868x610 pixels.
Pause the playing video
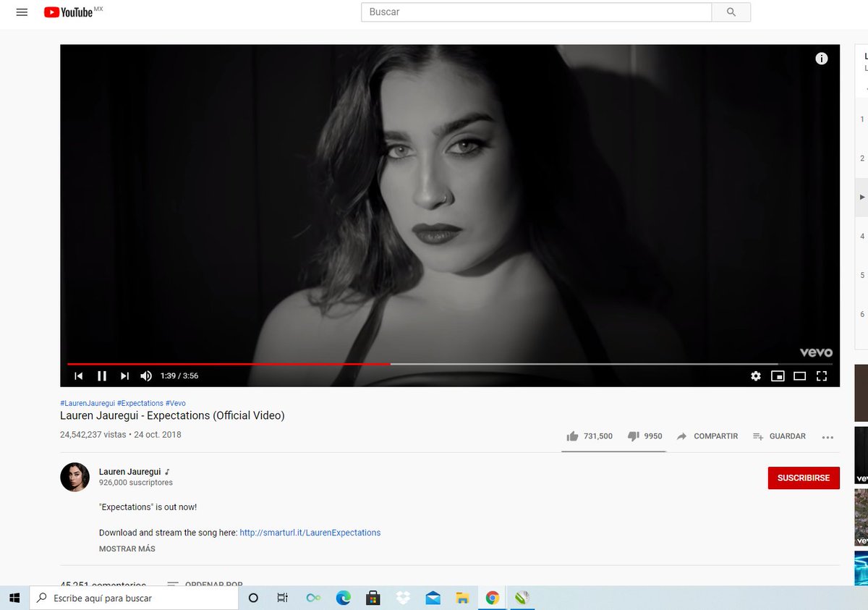coord(102,376)
